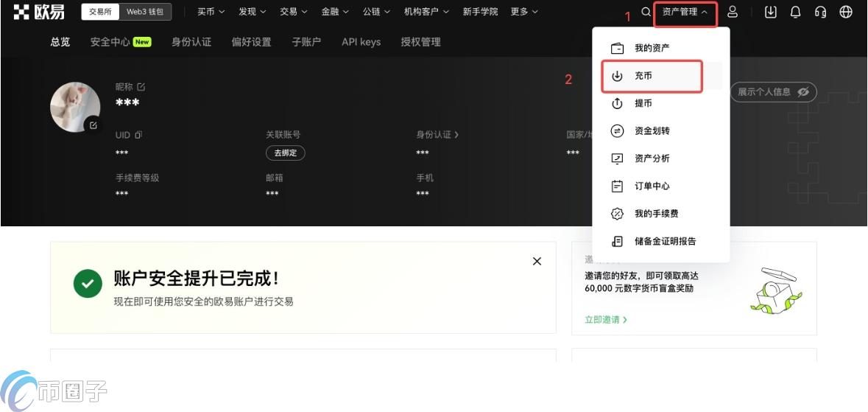Switch to the API keys tab
This screenshot has height=412, width=868.
click(361, 42)
